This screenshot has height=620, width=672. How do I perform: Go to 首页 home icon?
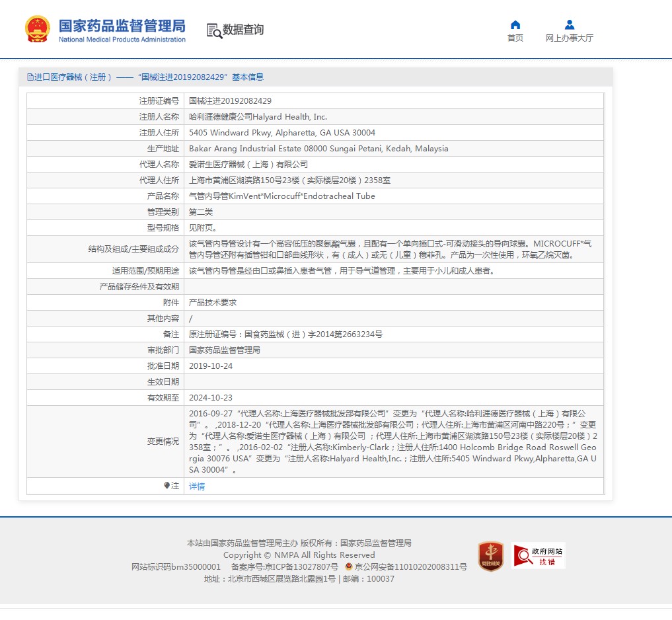click(515, 24)
